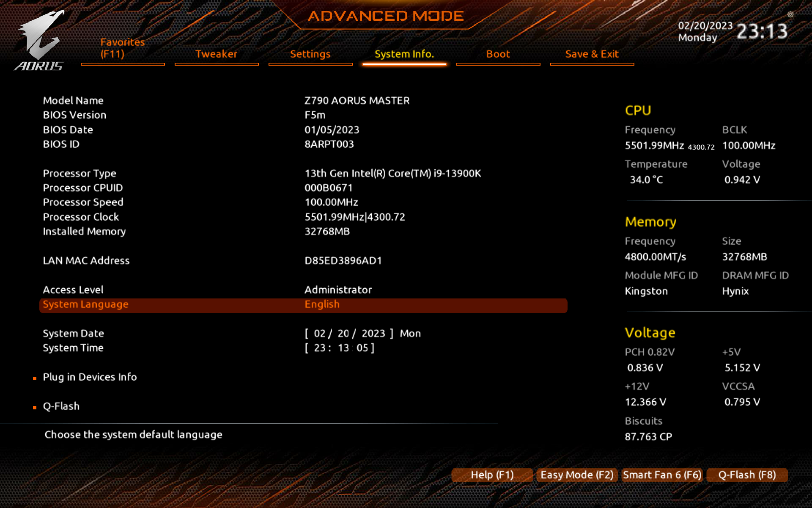Screen dimensions: 812x508
Task: Go to the Boot tab
Action: pyautogui.click(x=498, y=54)
